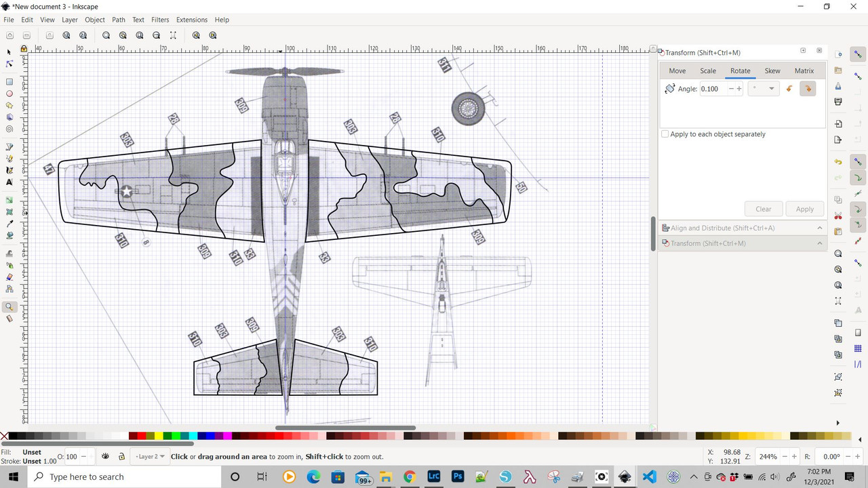Select the Calligraphy tool

tap(9, 170)
